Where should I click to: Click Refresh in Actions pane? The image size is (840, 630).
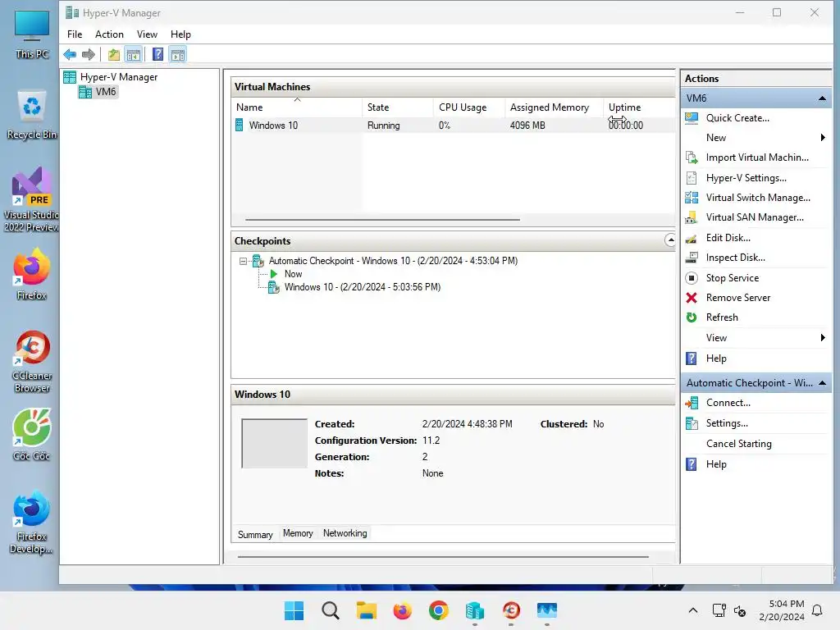pyautogui.click(x=722, y=317)
